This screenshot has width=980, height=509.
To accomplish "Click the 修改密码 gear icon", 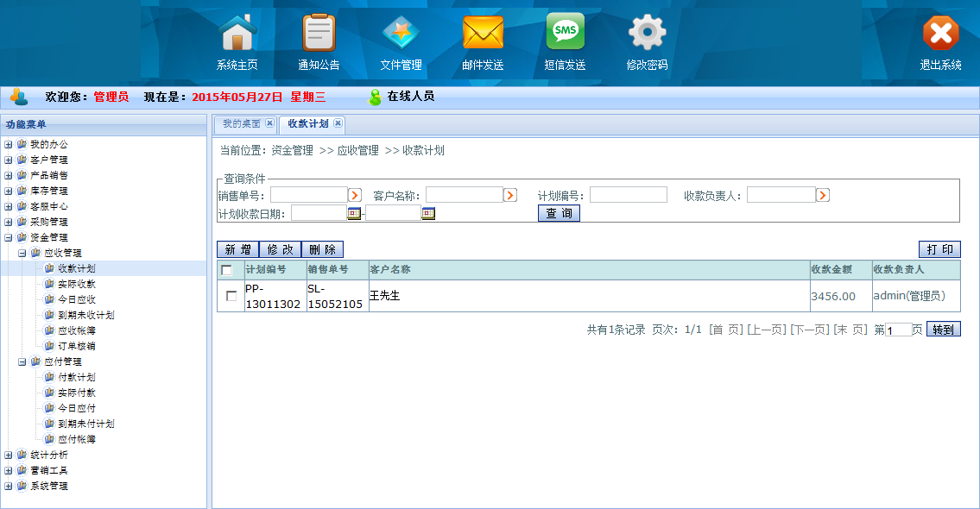I will click(647, 34).
